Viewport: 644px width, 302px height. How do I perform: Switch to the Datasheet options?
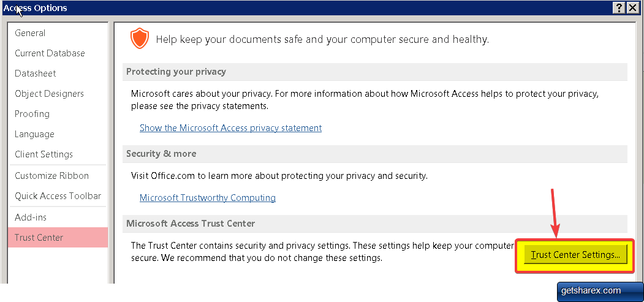point(36,74)
